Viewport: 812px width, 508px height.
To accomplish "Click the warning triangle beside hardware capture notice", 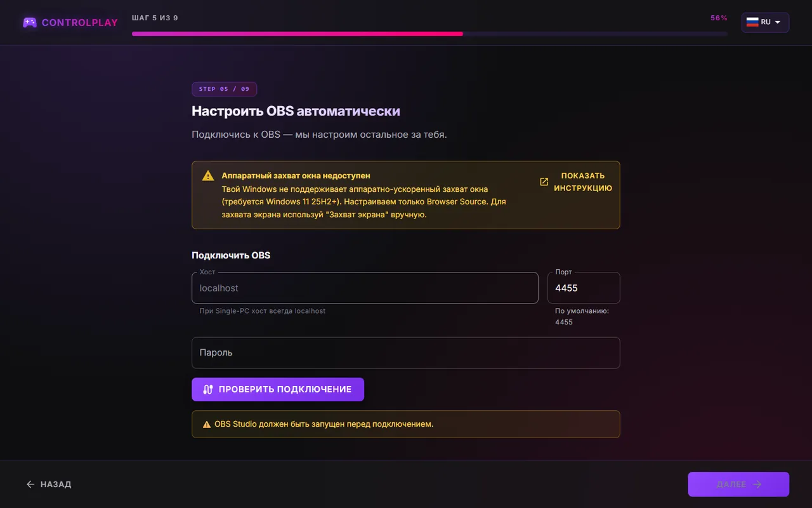I will pyautogui.click(x=208, y=176).
